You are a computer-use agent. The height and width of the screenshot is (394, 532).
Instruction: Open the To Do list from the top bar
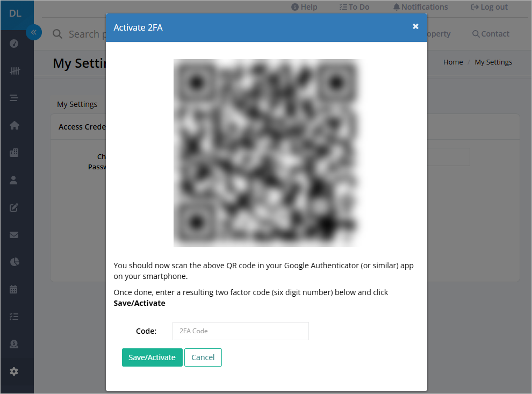pos(354,6)
